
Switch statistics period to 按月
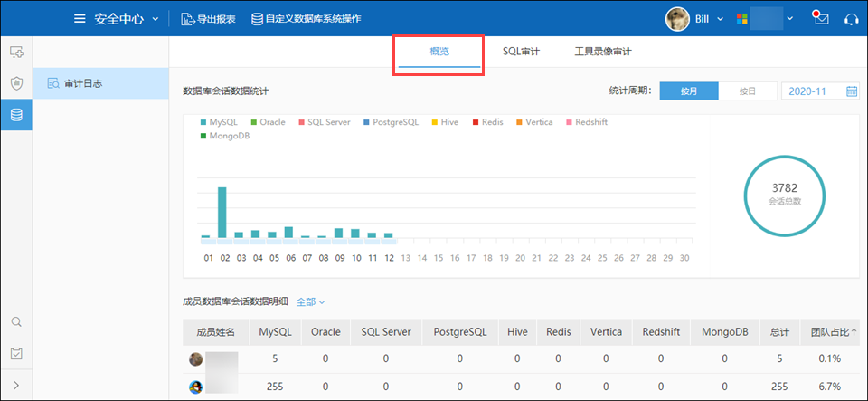(x=689, y=91)
